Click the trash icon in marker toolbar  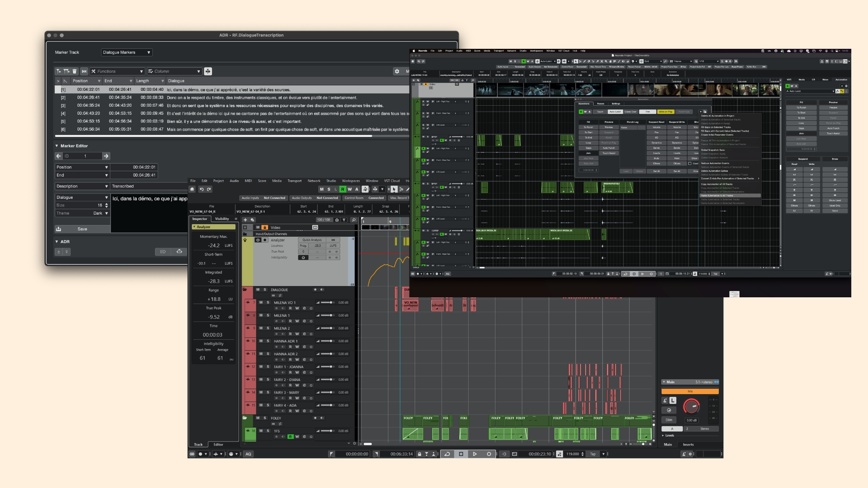[x=75, y=71]
